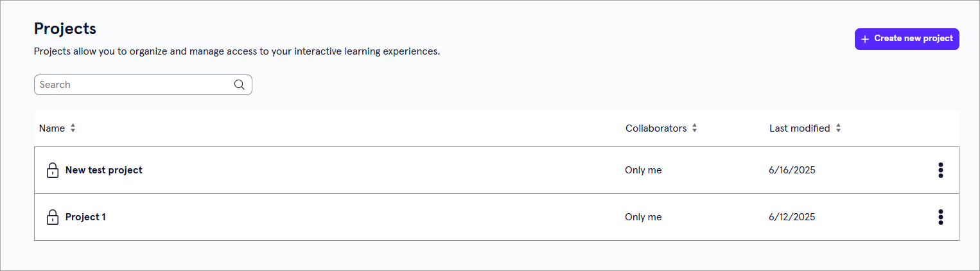Click the Name column header
This screenshot has height=271, width=980.
point(52,128)
